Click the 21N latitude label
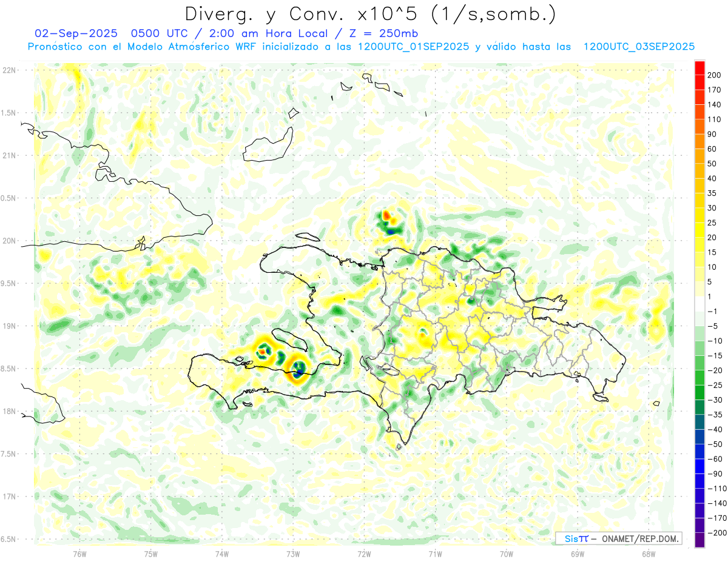The width and height of the screenshot is (728, 562). point(9,155)
